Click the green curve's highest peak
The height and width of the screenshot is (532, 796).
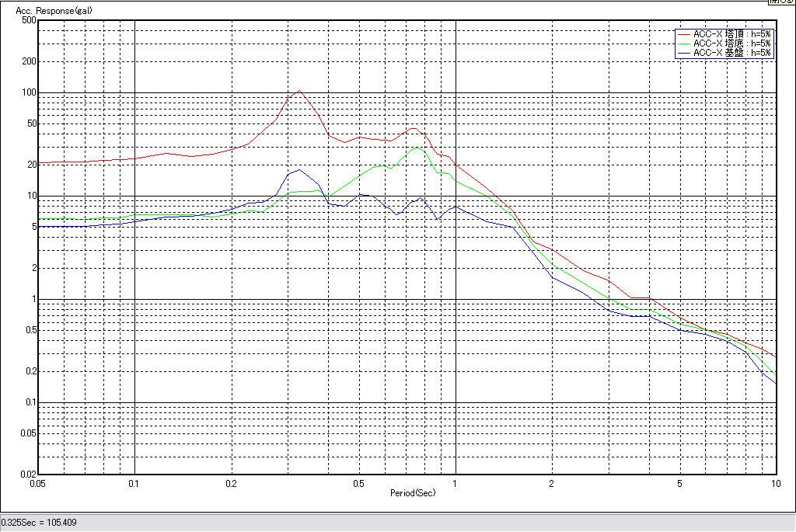click(x=417, y=148)
